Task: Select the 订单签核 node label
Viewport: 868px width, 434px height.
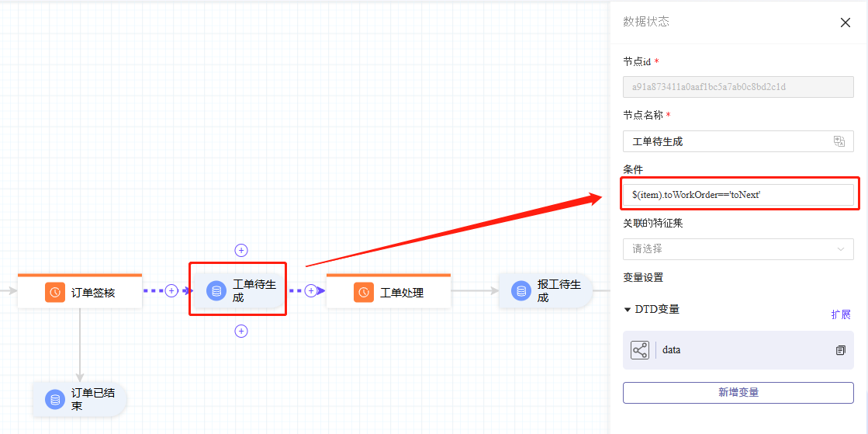Action: (94, 293)
